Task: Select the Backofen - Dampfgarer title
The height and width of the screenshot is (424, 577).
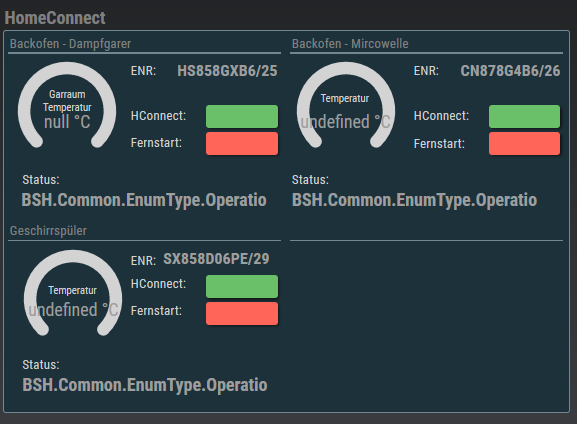Action: (x=70, y=44)
